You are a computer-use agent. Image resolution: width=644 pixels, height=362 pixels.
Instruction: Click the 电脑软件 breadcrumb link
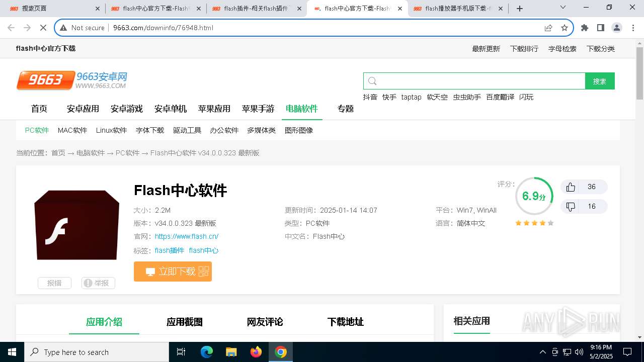point(91,153)
